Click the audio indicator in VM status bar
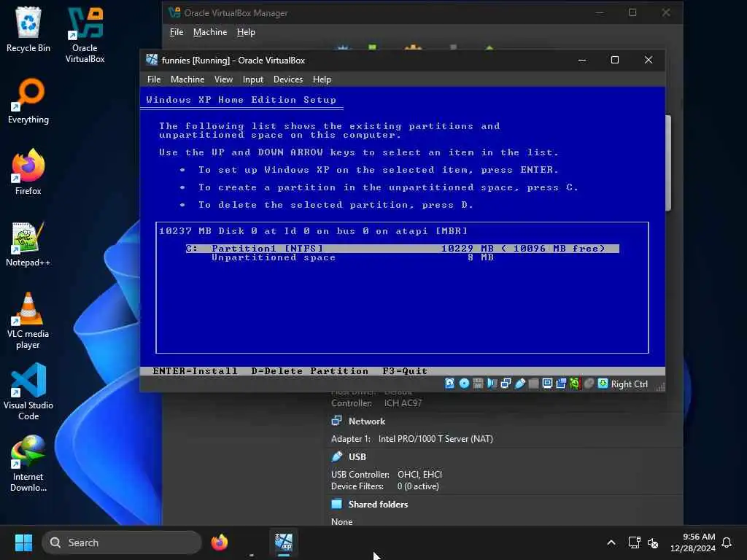Viewport: 747px width, 560px height. tap(492, 384)
